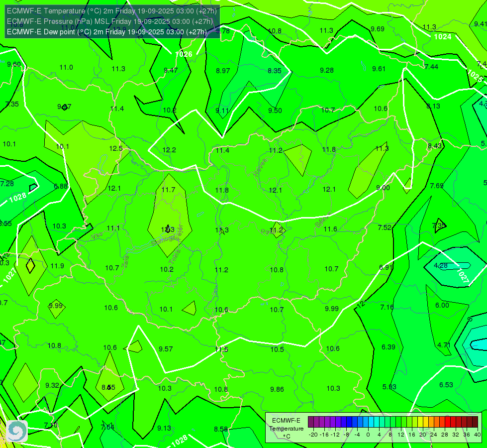Click the Zala county label
Image resolution: width=487 pixels, height=448 pixels.
(125, 263)
